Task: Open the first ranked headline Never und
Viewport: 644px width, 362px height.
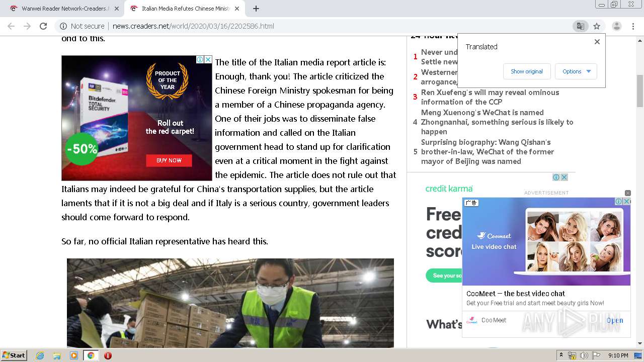Action: click(439, 57)
